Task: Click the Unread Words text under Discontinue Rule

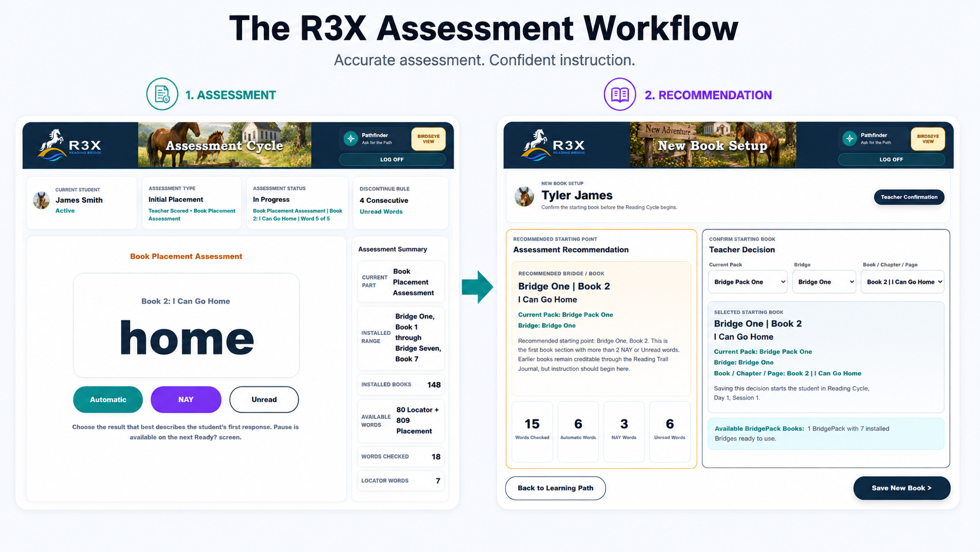Action: 381,212
